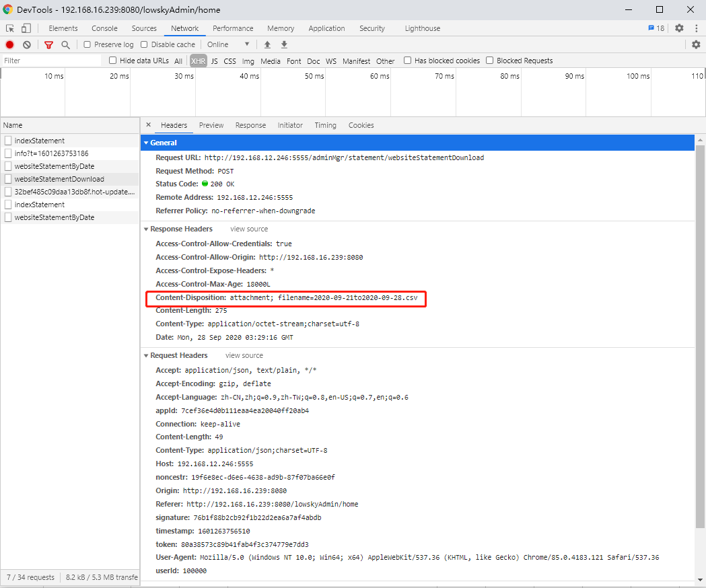Click the Name column header
This screenshot has width=706, height=588.
coord(70,125)
